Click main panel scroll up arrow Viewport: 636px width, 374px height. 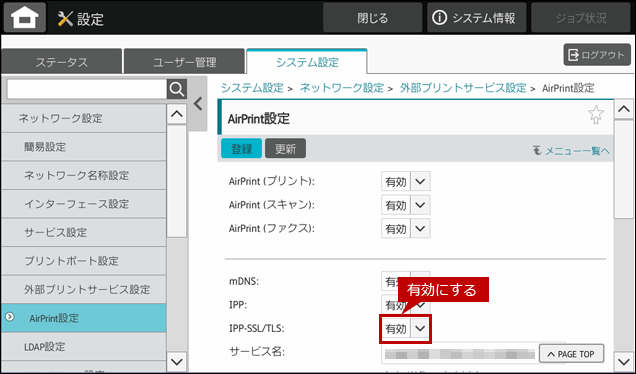pyautogui.click(x=624, y=109)
